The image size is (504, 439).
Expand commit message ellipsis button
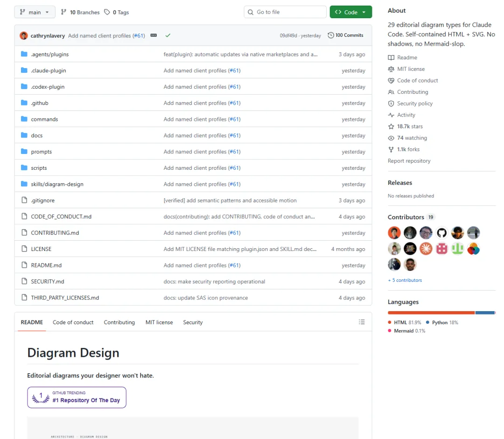pos(154,35)
